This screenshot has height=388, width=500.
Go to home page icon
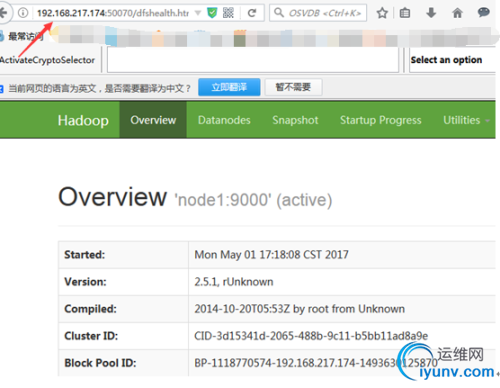pos(457,13)
